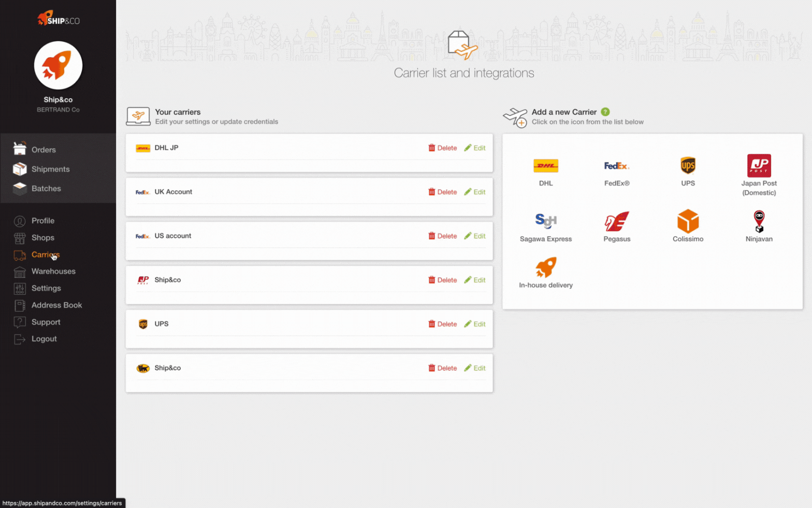
Task: Click the Your carriers laptop icon
Action: coord(138,117)
